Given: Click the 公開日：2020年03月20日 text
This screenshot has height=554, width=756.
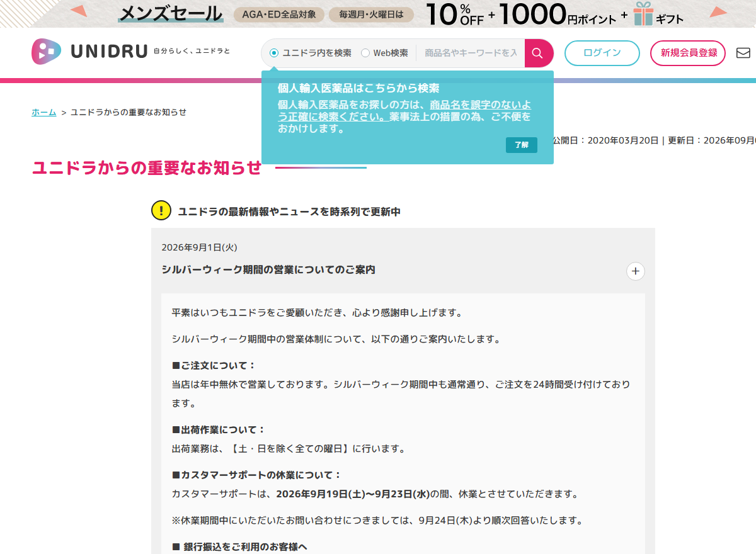Looking at the screenshot, I should [x=605, y=140].
